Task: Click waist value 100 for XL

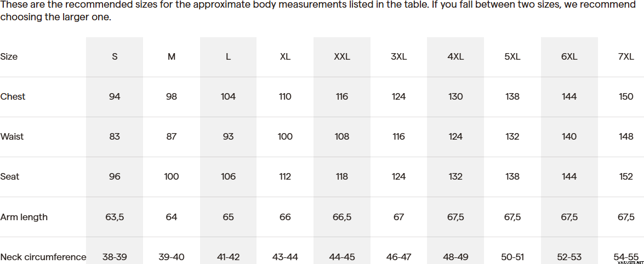Action: point(285,136)
